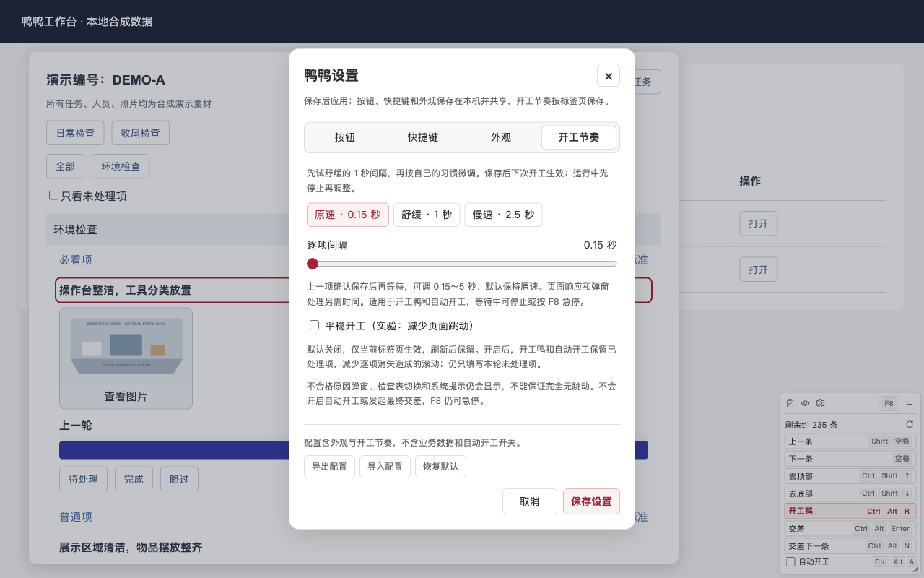924x578 pixels.
Task: Click 去顶部 row in floating panel
Action: (850, 476)
